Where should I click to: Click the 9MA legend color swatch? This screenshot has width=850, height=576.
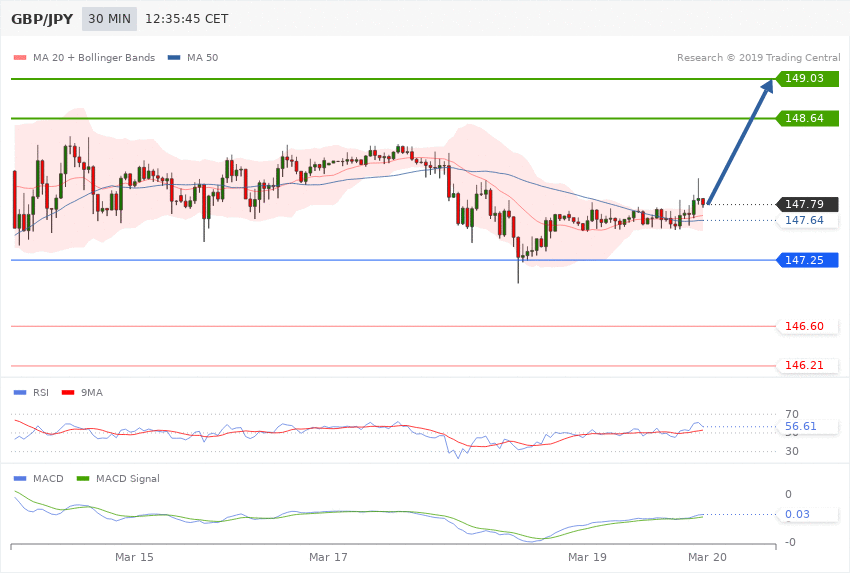pos(68,393)
